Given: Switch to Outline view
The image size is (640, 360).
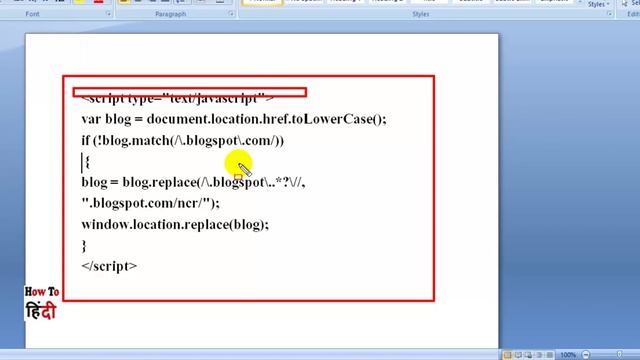Looking at the screenshot, I should [x=539, y=355].
